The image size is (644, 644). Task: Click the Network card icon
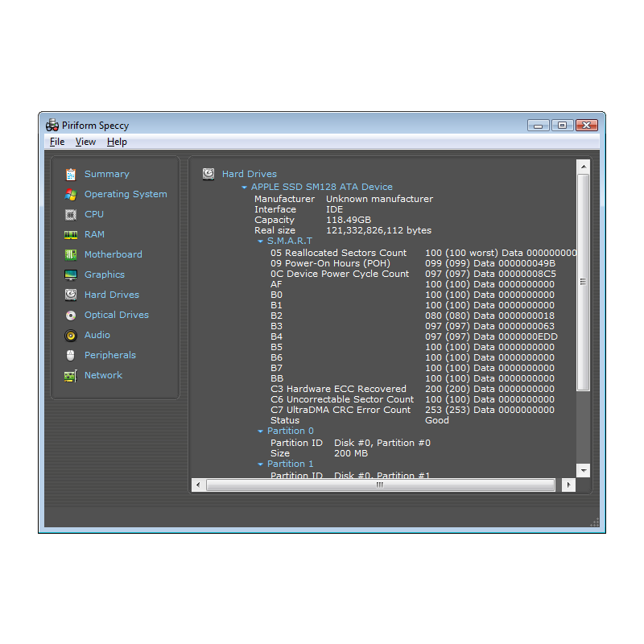pos(71,375)
